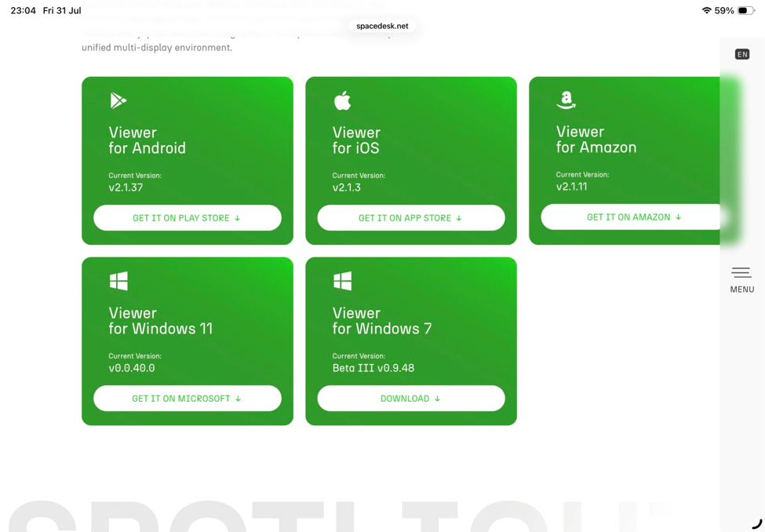Viewport: 765px width, 532px height.
Task: Select 'Viewer for iOS' heading
Action: click(x=356, y=140)
